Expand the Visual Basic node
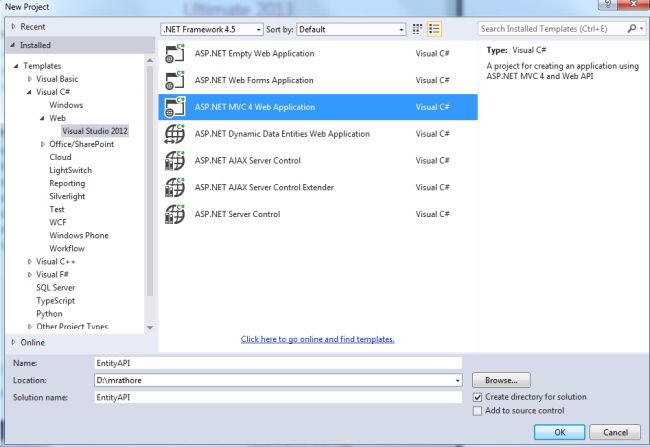Screen dimensions: 650x447 (x=29, y=79)
